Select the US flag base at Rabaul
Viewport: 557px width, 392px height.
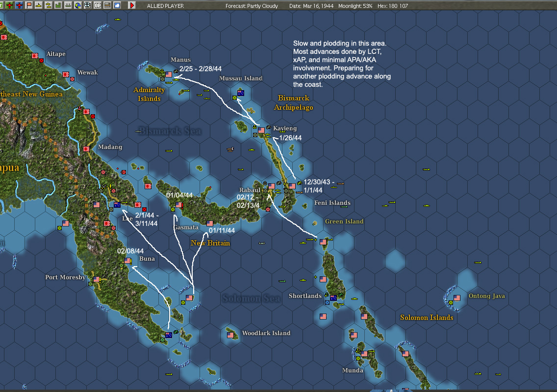pyautogui.click(x=272, y=186)
